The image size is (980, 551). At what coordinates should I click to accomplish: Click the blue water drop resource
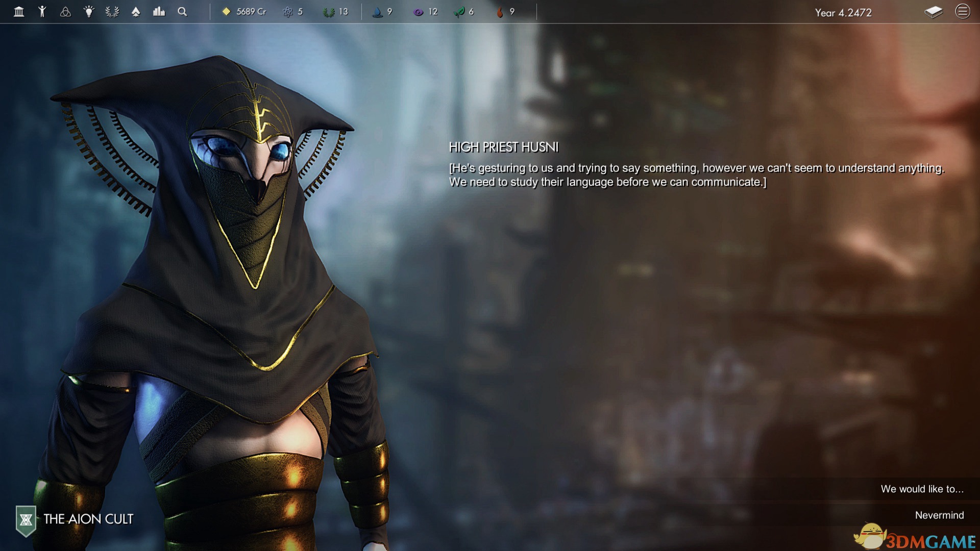click(382, 12)
